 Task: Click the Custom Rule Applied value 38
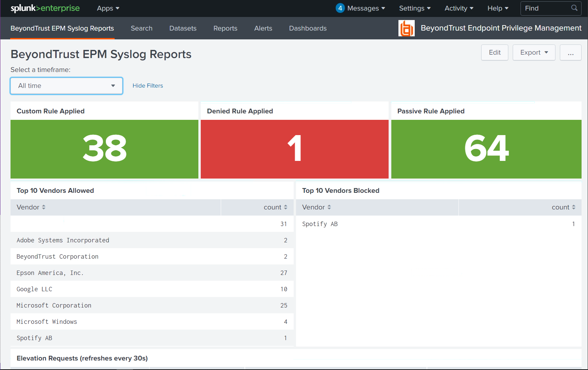104,148
